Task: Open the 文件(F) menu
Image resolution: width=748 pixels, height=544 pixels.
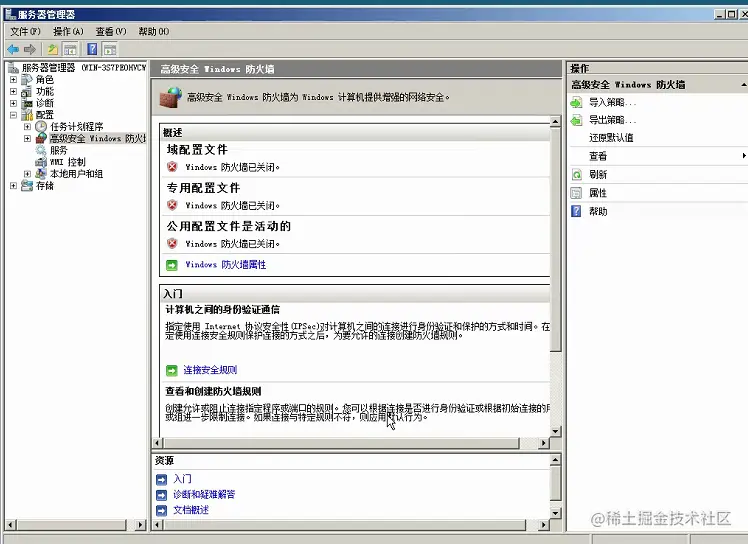Action: coord(25,31)
